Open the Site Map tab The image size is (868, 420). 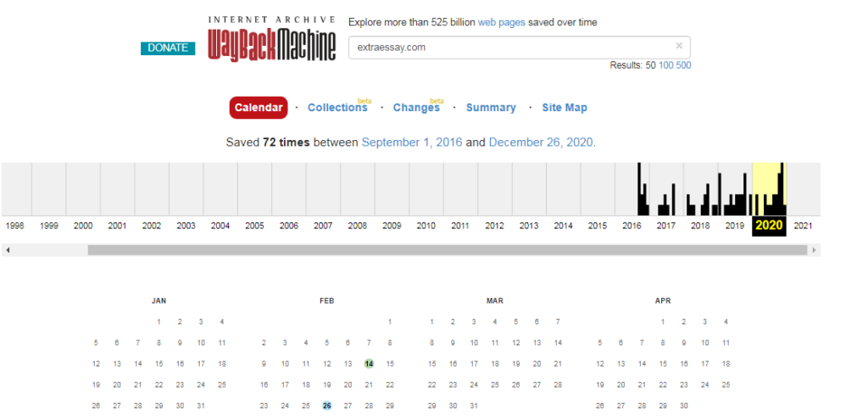click(565, 108)
